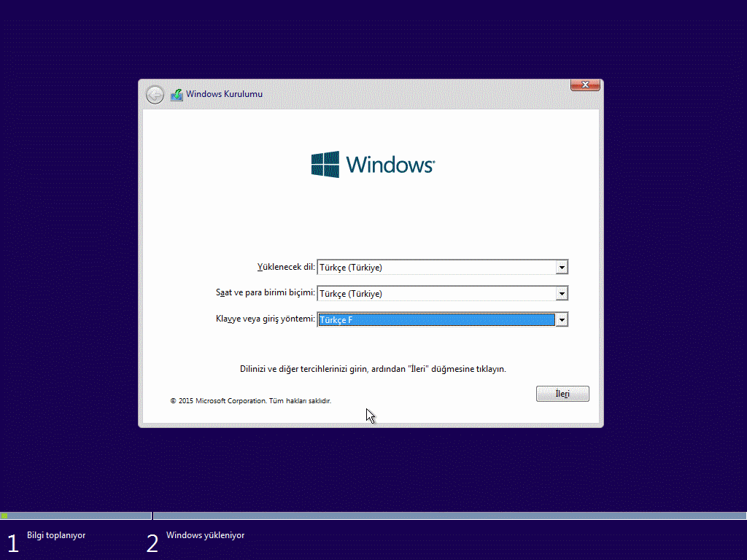Click the Windows Kurulumu setup icon
This screenshot has width=747, height=560.
tap(177, 95)
